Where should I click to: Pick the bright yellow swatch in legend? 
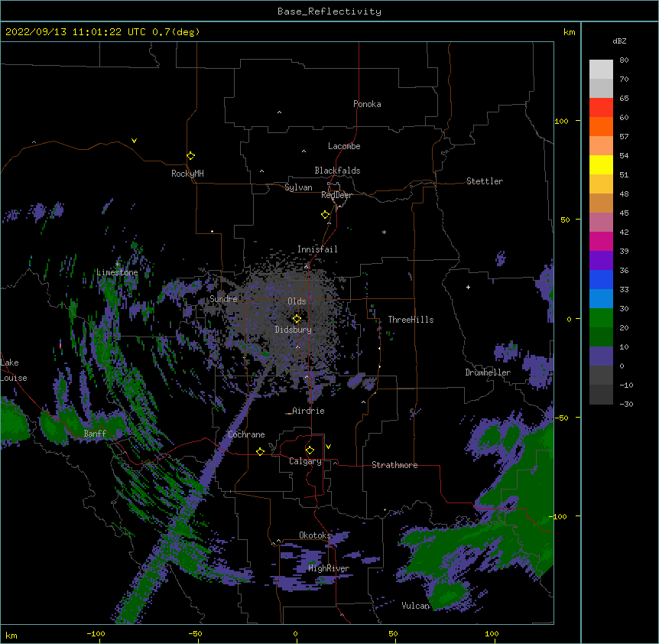click(x=601, y=164)
